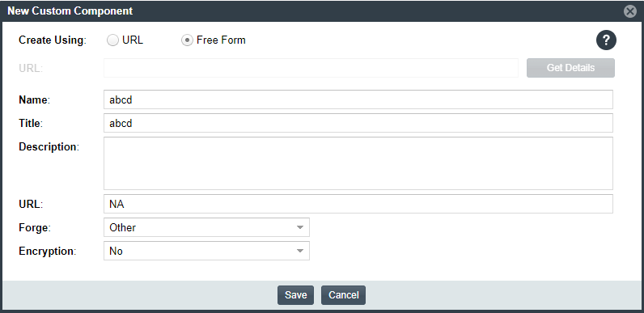
Task: Cancel the new component dialog
Action: pos(343,295)
